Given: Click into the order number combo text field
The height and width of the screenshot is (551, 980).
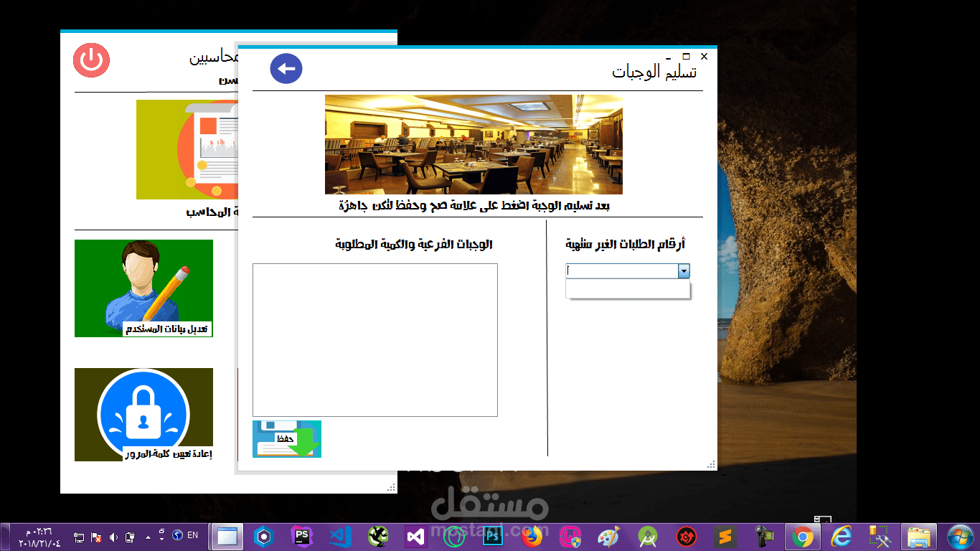Looking at the screenshot, I should tap(622, 271).
